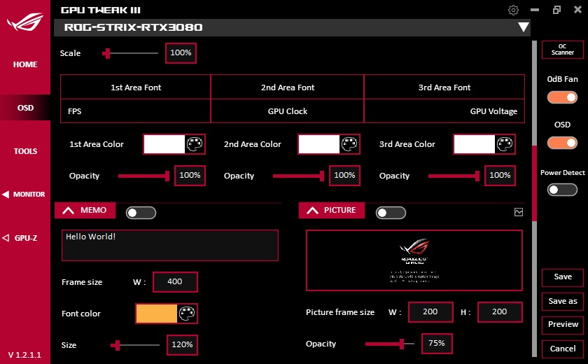Screen dimensions: 588x364
Task: Enable the PICTURE toggle
Action: [x=391, y=213]
